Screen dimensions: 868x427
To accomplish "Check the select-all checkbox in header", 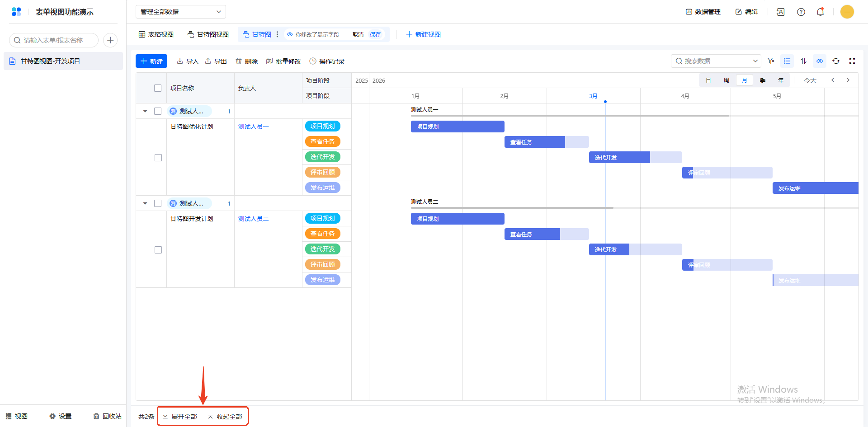I will (x=158, y=88).
